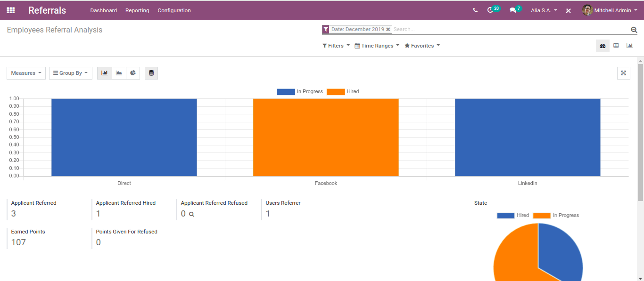This screenshot has height=281, width=644.
Task: Switch to dashboard view
Action: 603,46
